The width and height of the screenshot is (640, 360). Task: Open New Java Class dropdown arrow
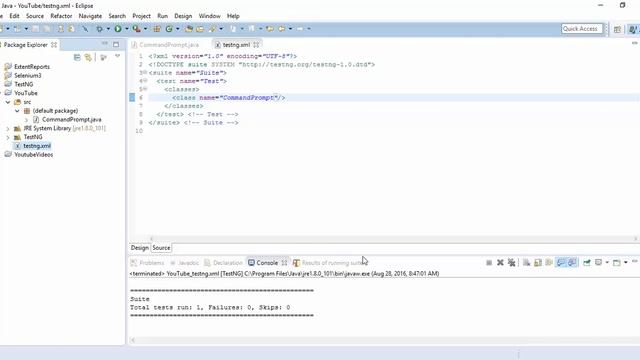(178, 29)
